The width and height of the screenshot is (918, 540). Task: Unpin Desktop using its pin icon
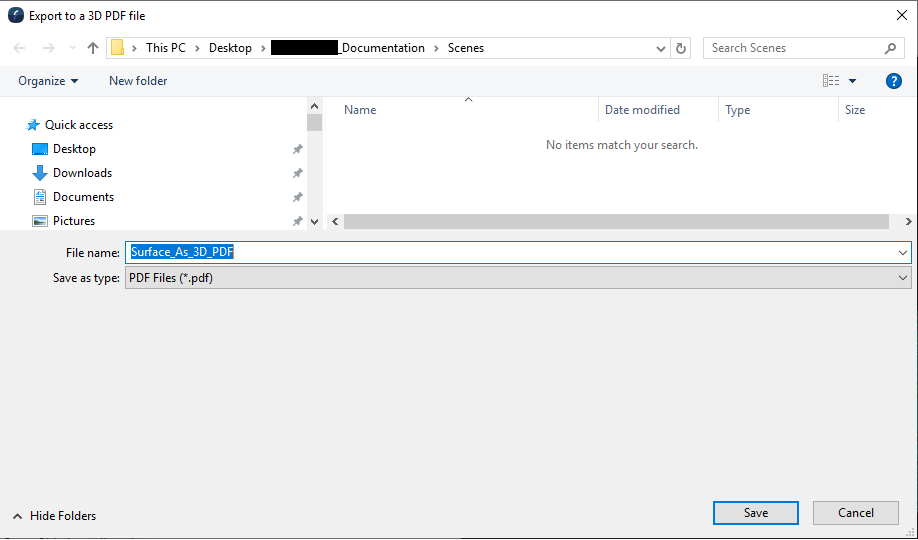tap(297, 149)
